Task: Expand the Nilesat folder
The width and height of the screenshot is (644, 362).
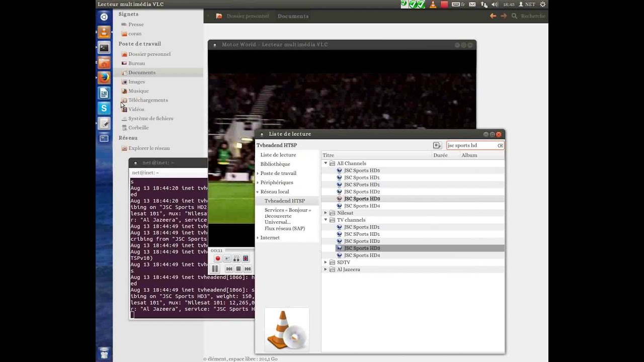Action: point(326,213)
